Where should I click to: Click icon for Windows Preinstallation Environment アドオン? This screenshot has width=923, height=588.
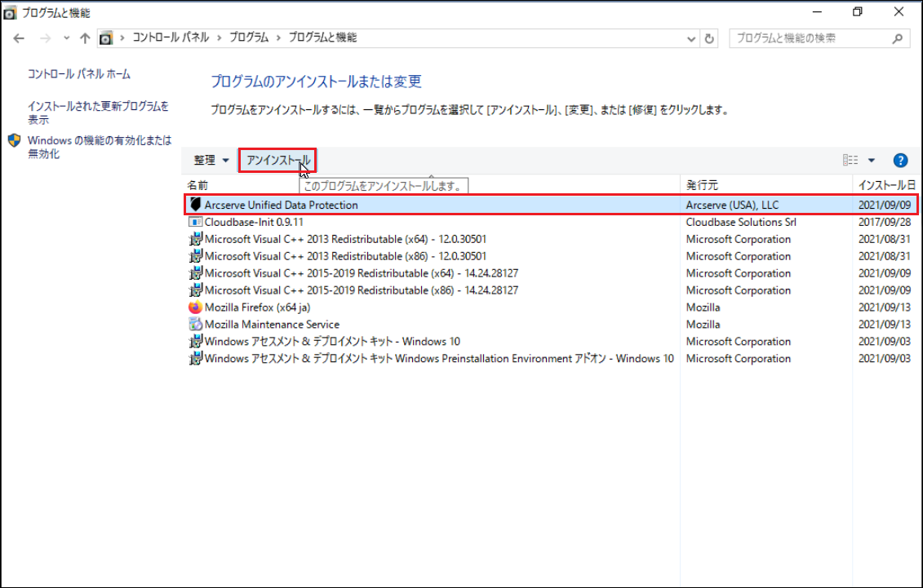195,358
